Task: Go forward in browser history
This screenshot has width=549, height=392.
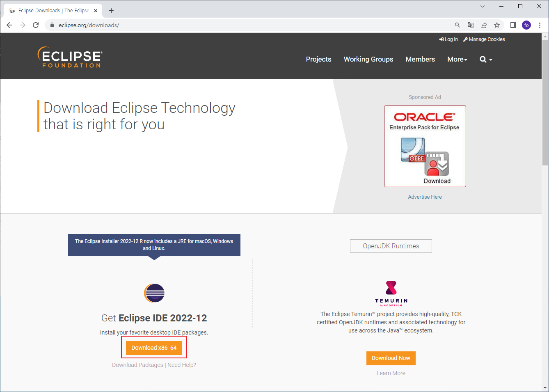Action: (x=23, y=25)
